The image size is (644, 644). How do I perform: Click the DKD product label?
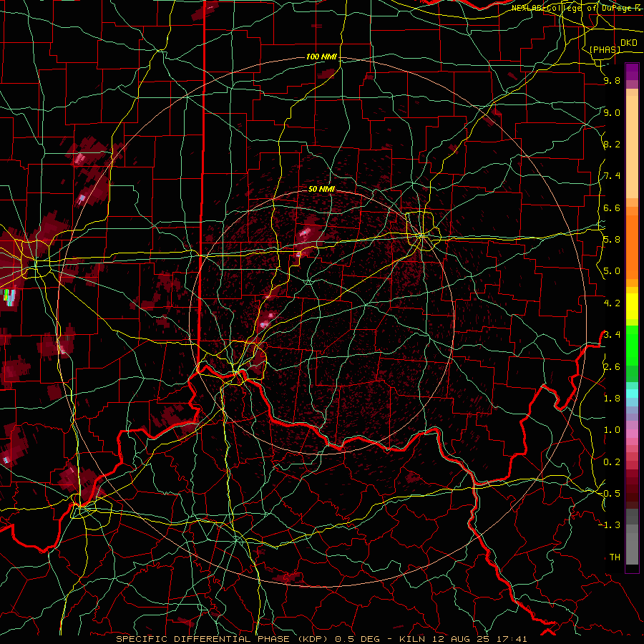point(628,43)
